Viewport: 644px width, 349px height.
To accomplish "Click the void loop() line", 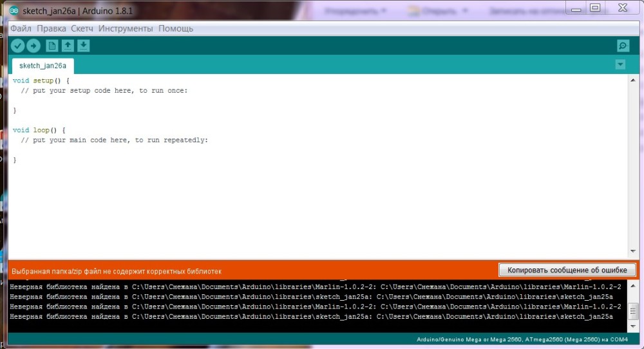I will click(x=39, y=129).
